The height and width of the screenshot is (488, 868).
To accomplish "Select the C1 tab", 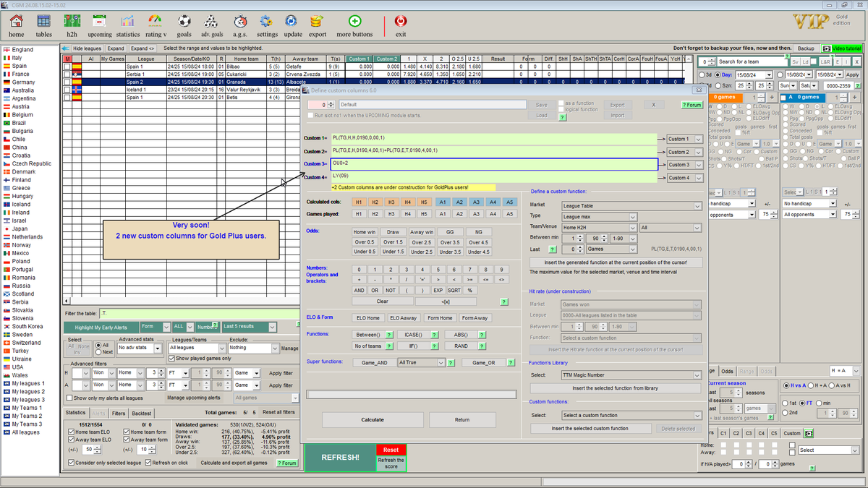I will pyautogui.click(x=723, y=434).
